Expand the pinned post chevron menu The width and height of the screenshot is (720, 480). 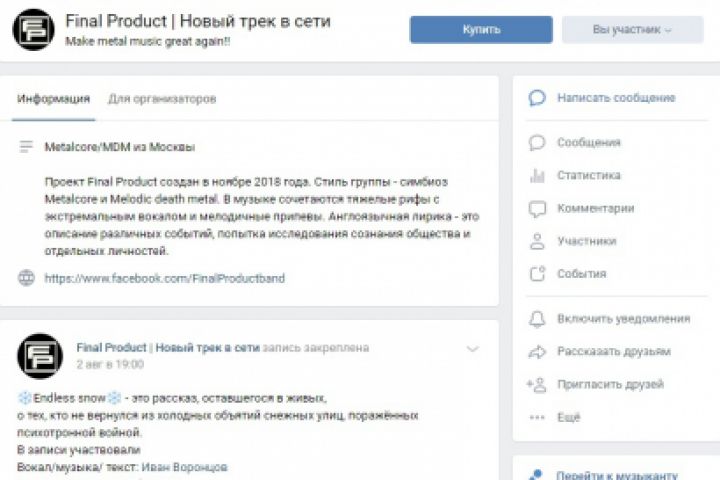pos(473,349)
